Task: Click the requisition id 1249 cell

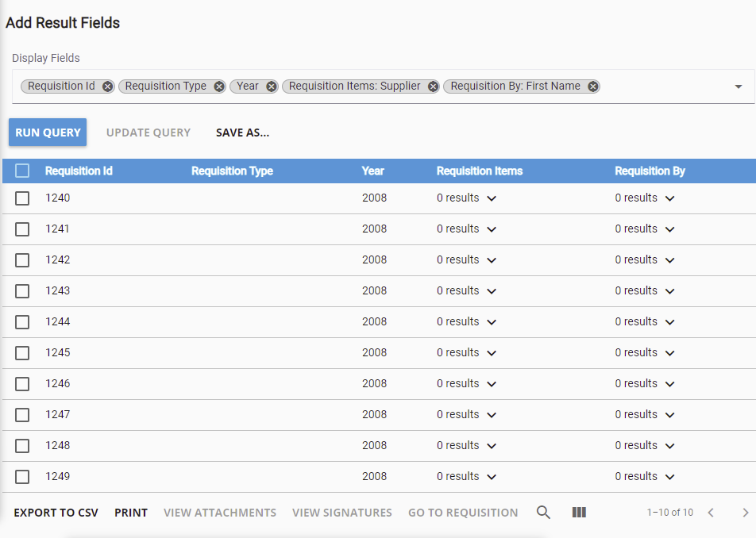Action: click(x=58, y=476)
